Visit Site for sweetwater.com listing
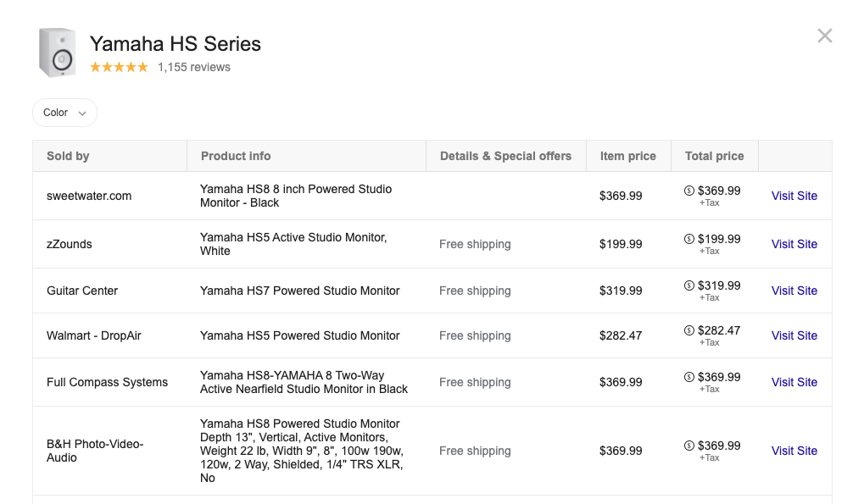The height and width of the screenshot is (504, 864). 794,196
